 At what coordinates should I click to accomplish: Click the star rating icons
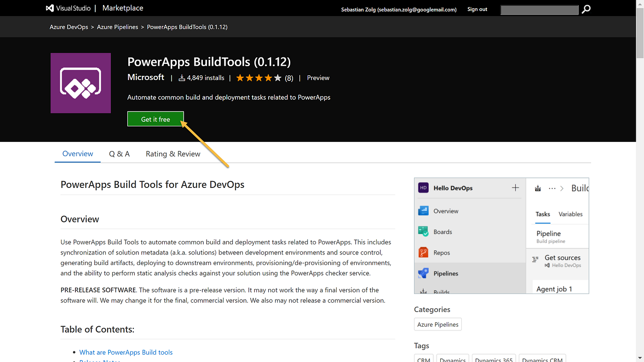[259, 78]
